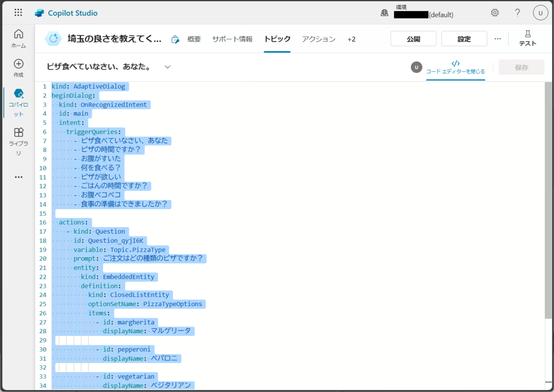Switch to the 概要 tab

tap(194, 39)
